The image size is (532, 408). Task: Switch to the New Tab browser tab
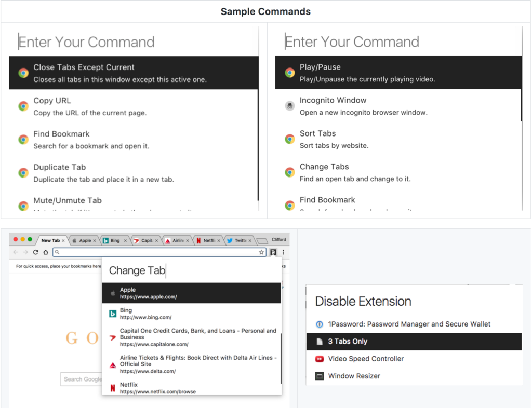pyautogui.click(x=52, y=241)
